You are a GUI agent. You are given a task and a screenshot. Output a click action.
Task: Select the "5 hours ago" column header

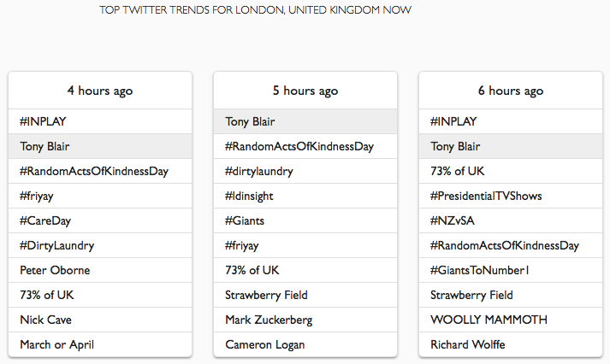[x=305, y=91]
